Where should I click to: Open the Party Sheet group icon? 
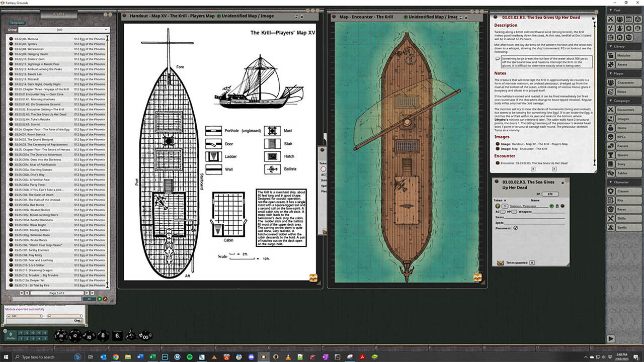(x=620, y=19)
